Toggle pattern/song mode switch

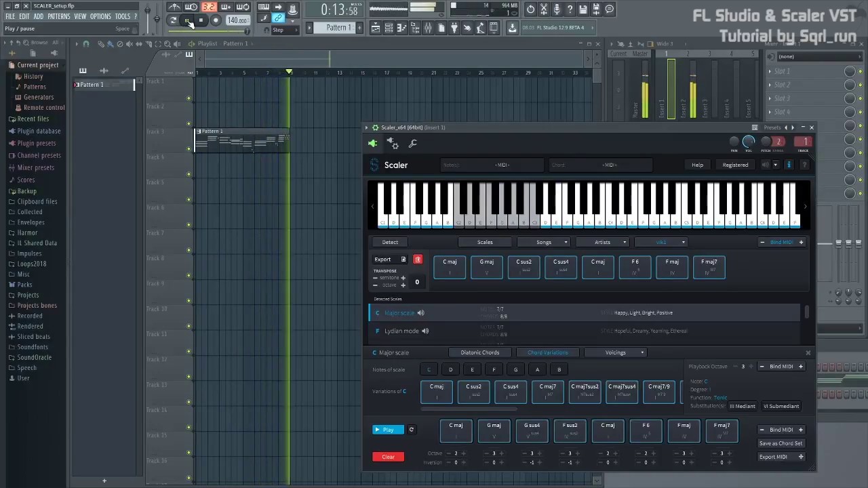click(174, 20)
